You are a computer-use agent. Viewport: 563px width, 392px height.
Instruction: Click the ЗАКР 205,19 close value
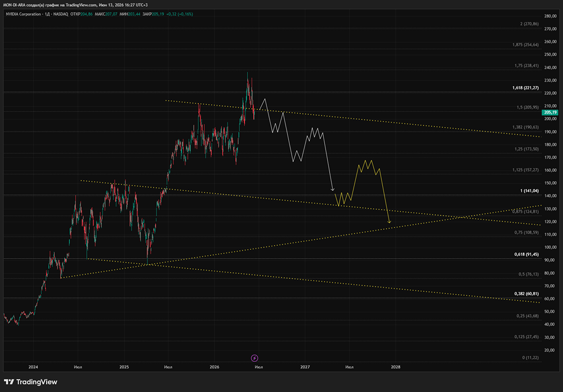coord(153,14)
